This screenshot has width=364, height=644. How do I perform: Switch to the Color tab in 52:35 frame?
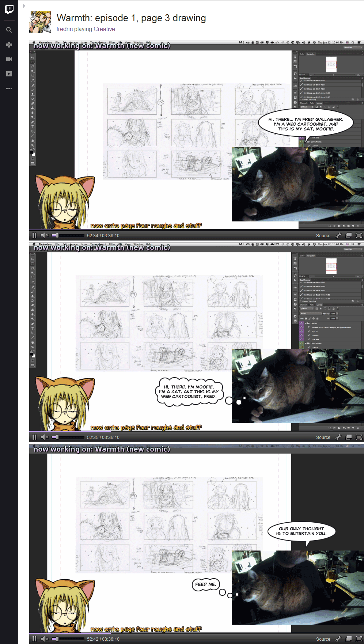pyautogui.click(x=302, y=256)
